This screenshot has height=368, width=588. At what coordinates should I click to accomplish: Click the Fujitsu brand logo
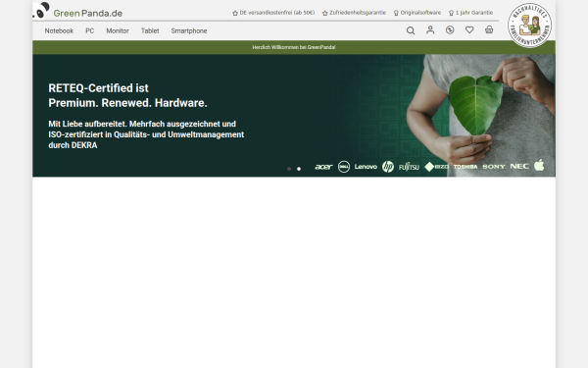[409, 167]
